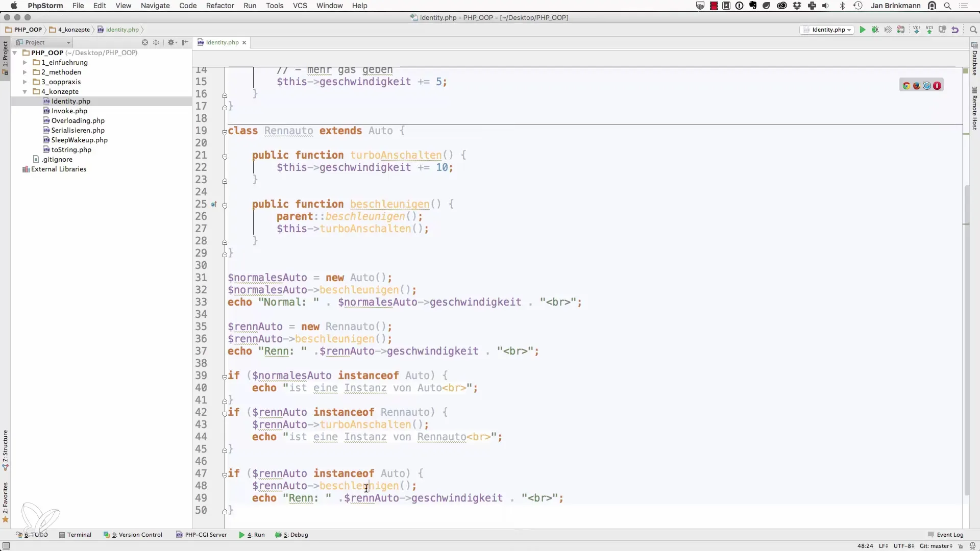Open in Opera browser icon
980x551 pixels.
tap(937, 86)
